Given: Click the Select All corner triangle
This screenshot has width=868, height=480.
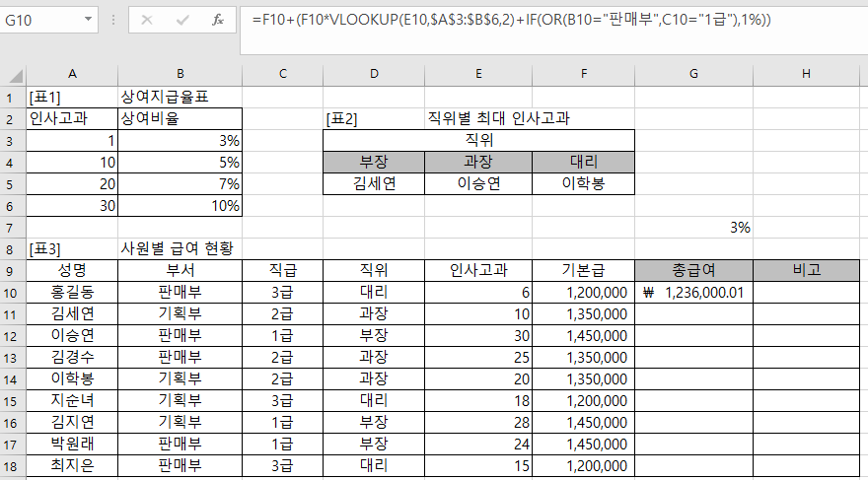Looking at the screenshot, I should 13,74.
